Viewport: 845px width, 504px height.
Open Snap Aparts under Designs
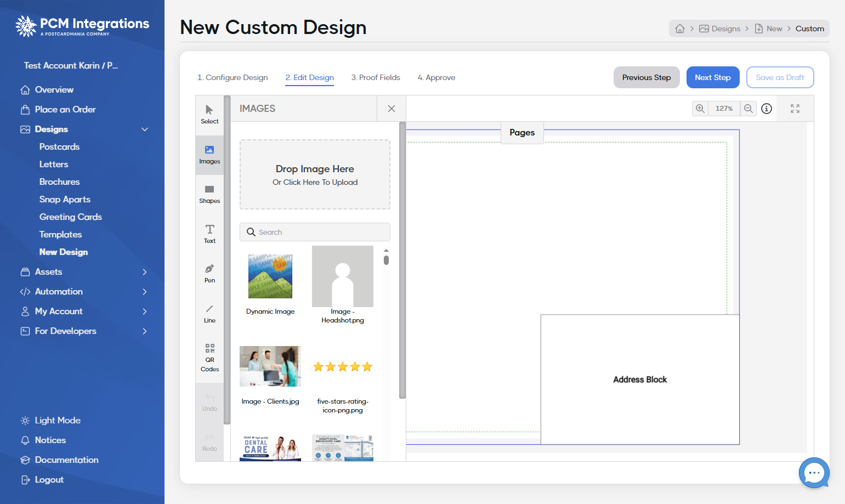[x=65, y=199]
